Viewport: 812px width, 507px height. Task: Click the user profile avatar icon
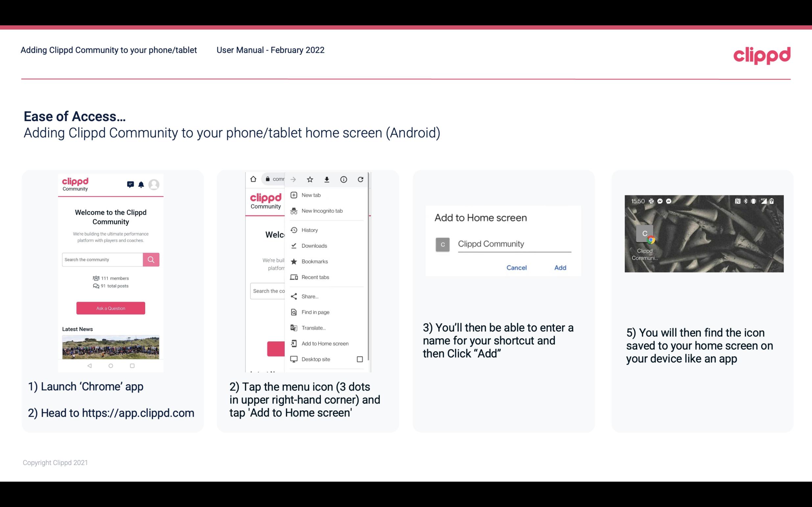155,184
